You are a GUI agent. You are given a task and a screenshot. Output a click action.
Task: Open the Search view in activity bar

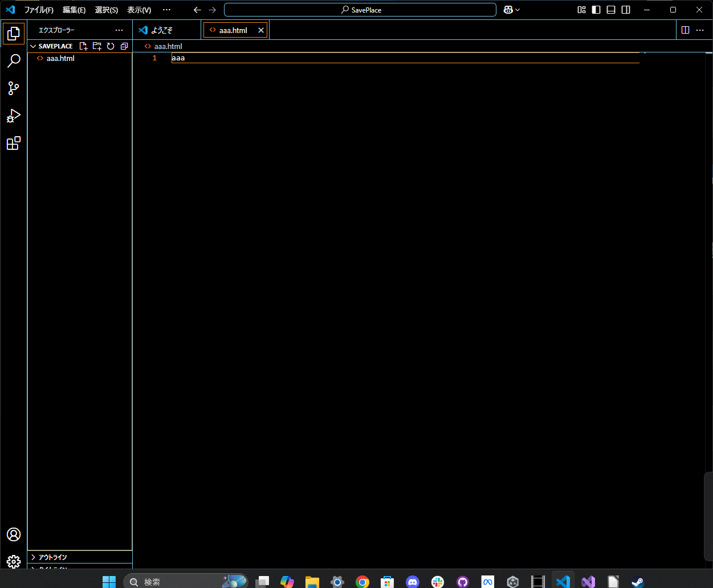coord(14,61)
